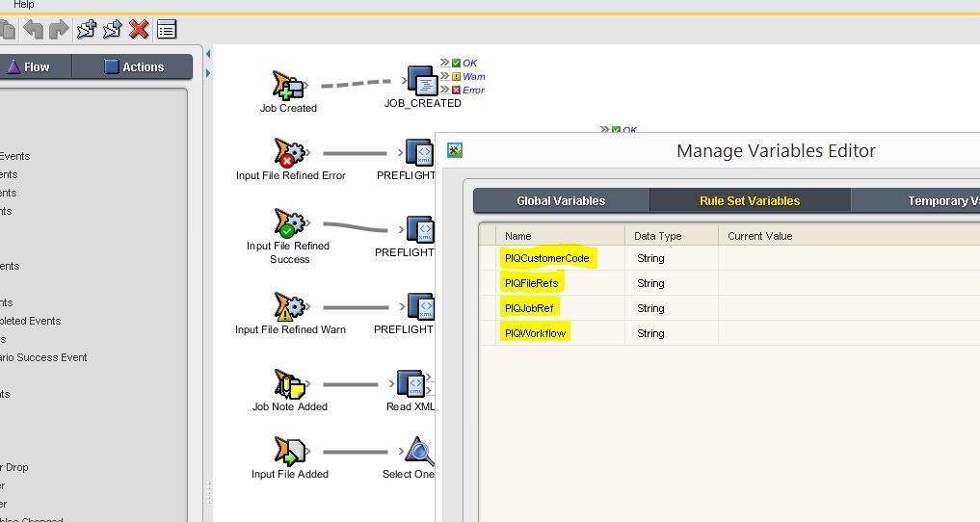The image size is (980, 522).
Task: Click the JOB_CREATED label on canvas
Action: pos(422,103)
